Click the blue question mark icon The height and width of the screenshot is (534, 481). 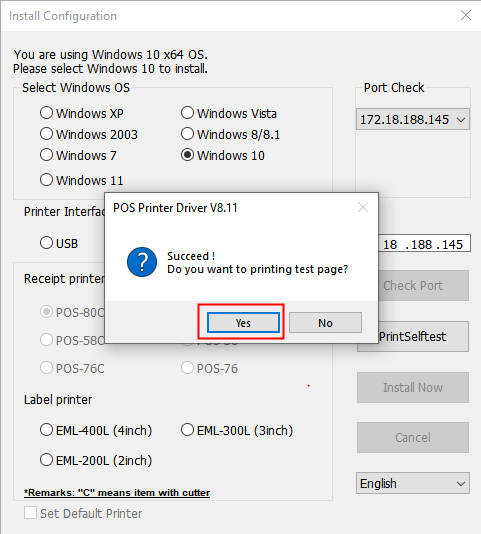142,262
